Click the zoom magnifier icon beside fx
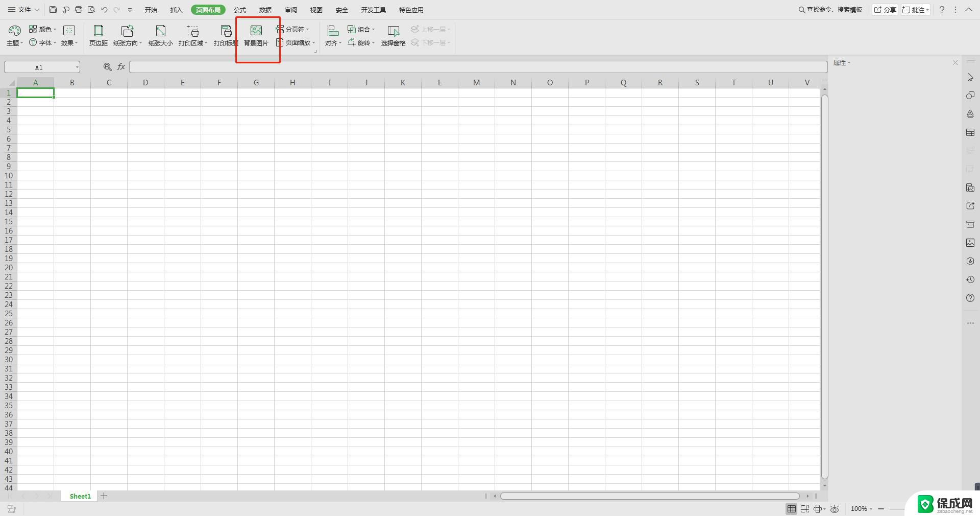This screenshot has width=980, height=516. point(108,67)
